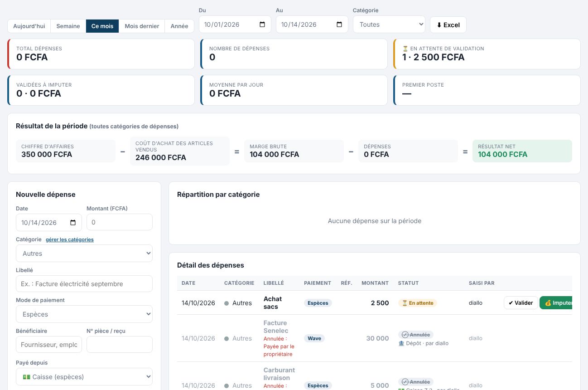Click the Espèces badge in Achat sacs row
Viewport: 588px width, 390px height.
point(318,303)
